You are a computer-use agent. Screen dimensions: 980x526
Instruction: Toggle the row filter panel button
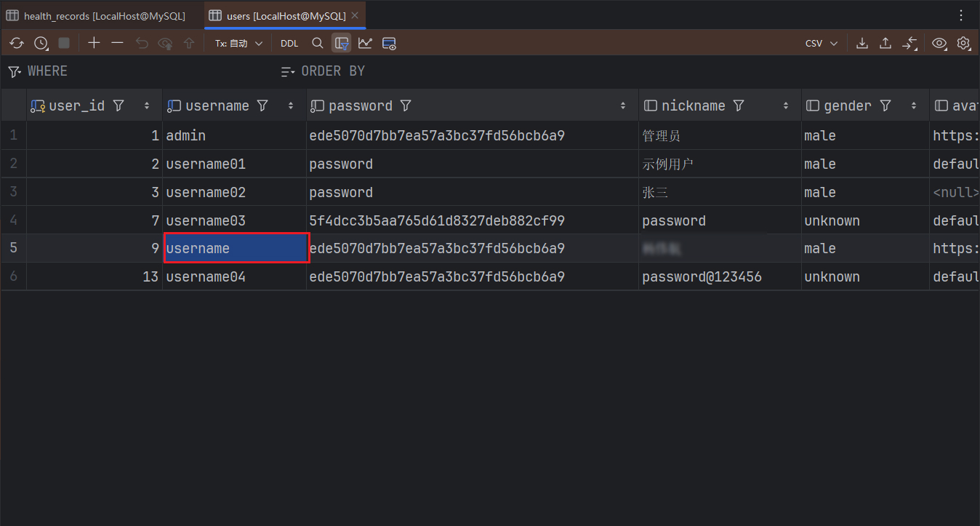coord(342,43)
